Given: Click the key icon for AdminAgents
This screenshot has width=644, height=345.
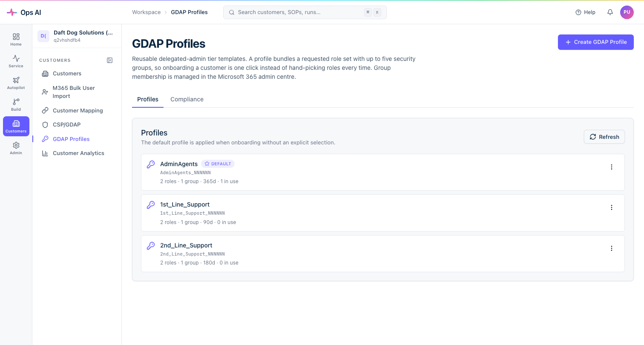Looking at the screenshot, I should 151,164.
